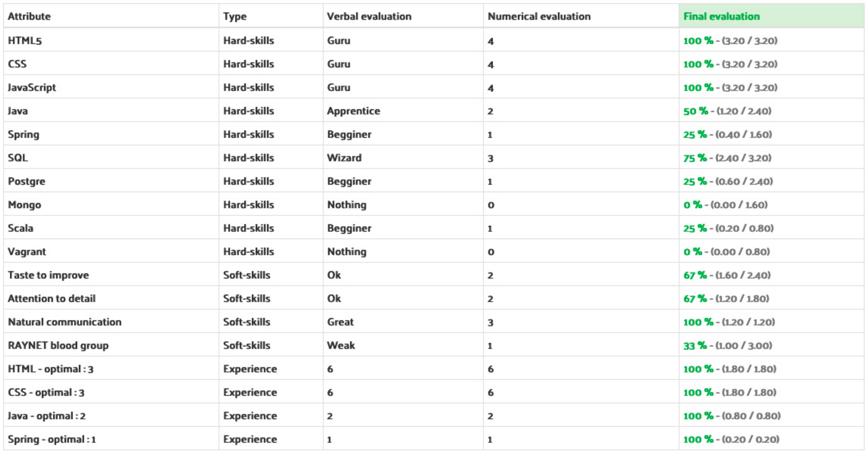Viewport: 868px width, 454px height.
Task: Click the Spring - optimal : 1 cell
Action: coord(52,439)
